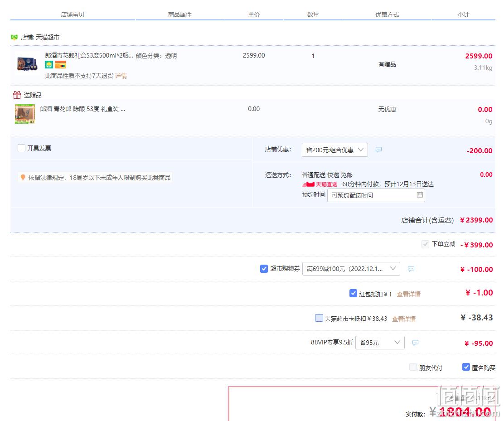The height and width of the screenshot is (421, 504).
Task: Click the 单价 column header
Action: coord(254,15)
